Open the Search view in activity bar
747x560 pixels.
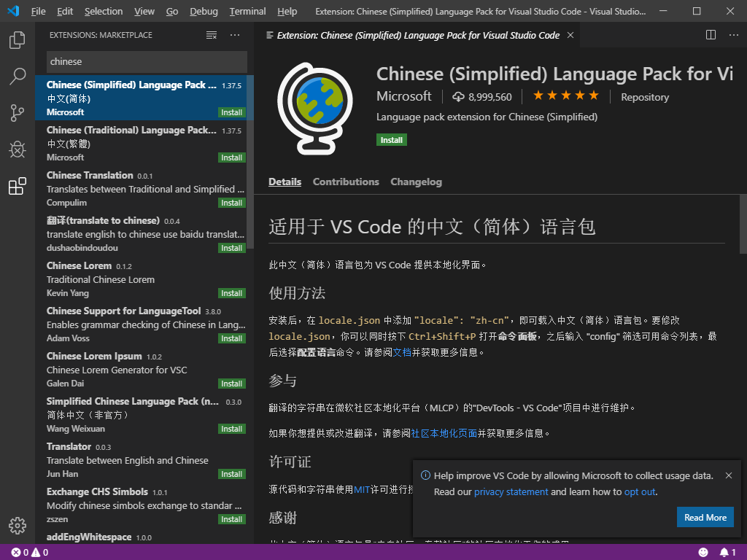click(x=18, y=76)
